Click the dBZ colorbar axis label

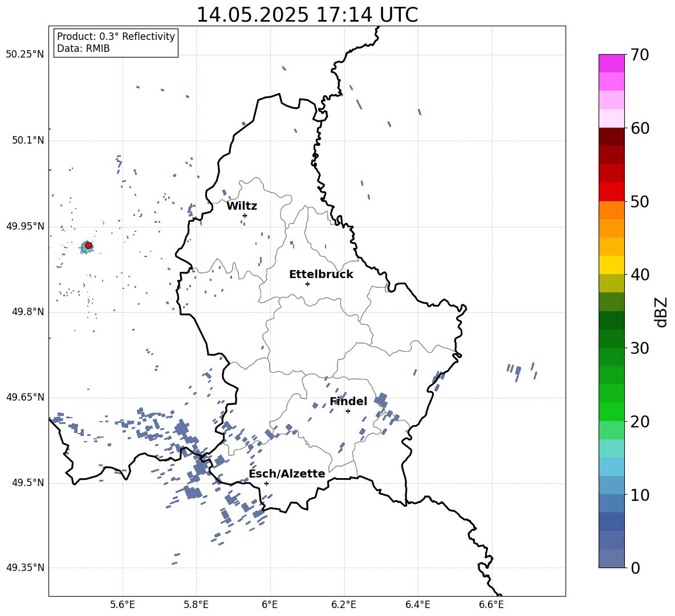point(662,312)
